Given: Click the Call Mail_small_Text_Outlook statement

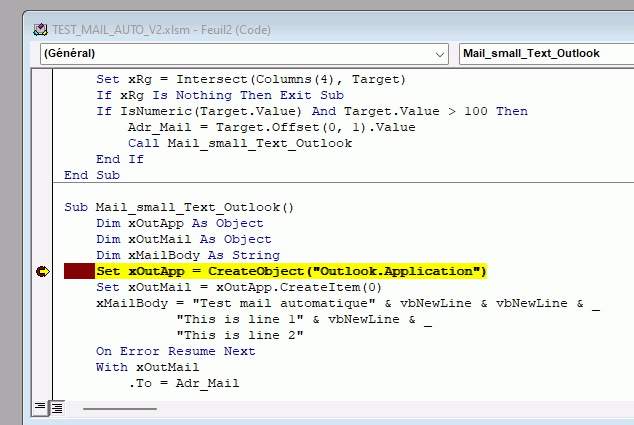Looking at the screenshot, I should coord(240,143).
